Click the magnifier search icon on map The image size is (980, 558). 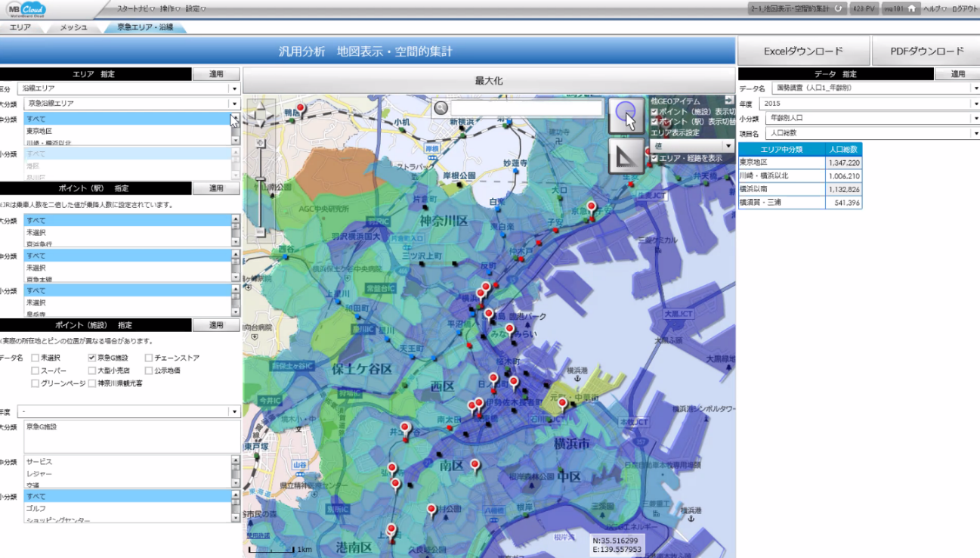[x=441, y=108]
